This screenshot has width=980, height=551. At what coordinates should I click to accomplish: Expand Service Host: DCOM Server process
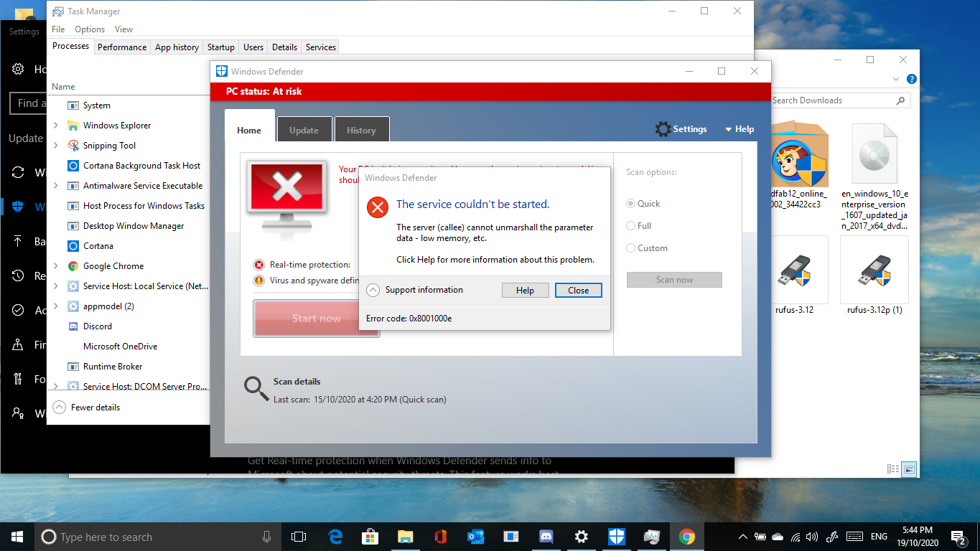pos(56,387)
